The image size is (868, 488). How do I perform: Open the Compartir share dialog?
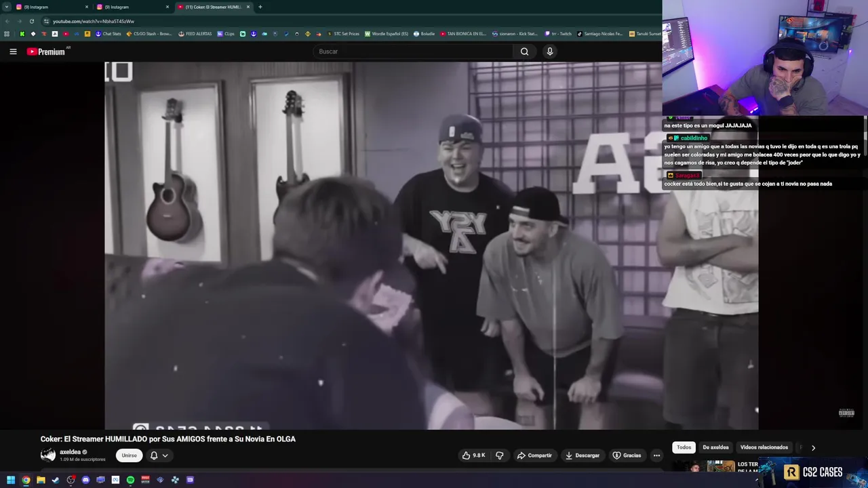click(x=534, y=455)
